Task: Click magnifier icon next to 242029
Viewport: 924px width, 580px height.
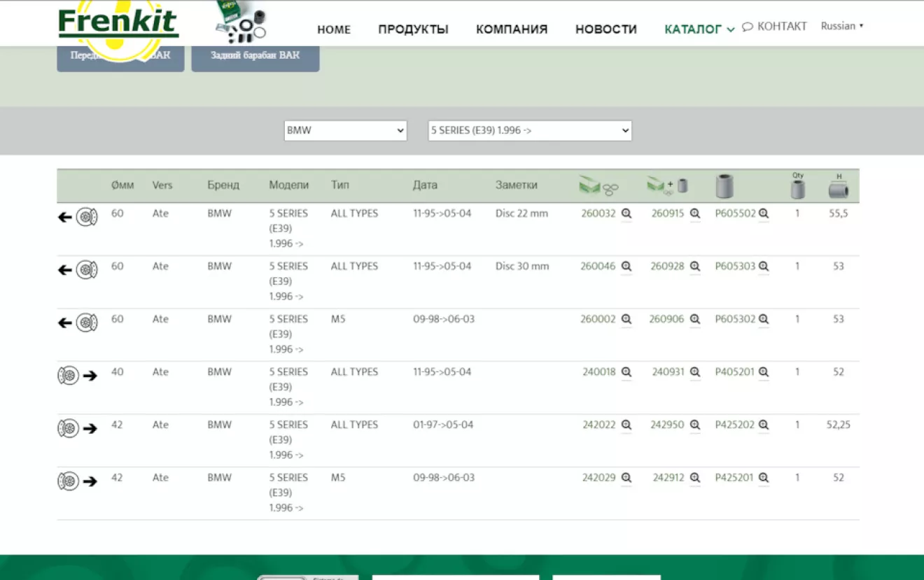Action: point(626,478)
